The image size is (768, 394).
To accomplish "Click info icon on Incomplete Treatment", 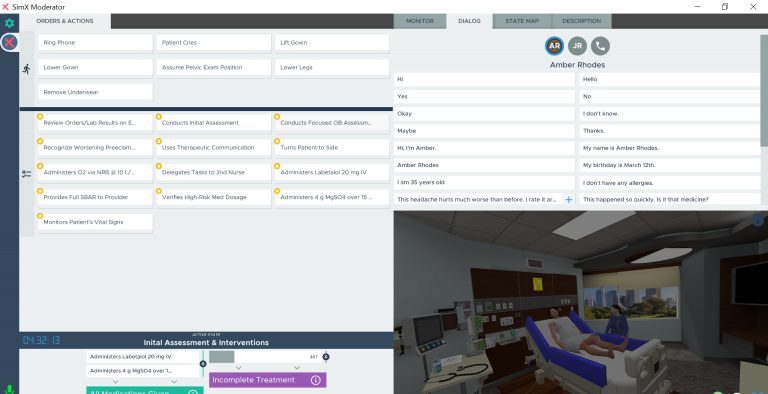I will coord(316,380).
